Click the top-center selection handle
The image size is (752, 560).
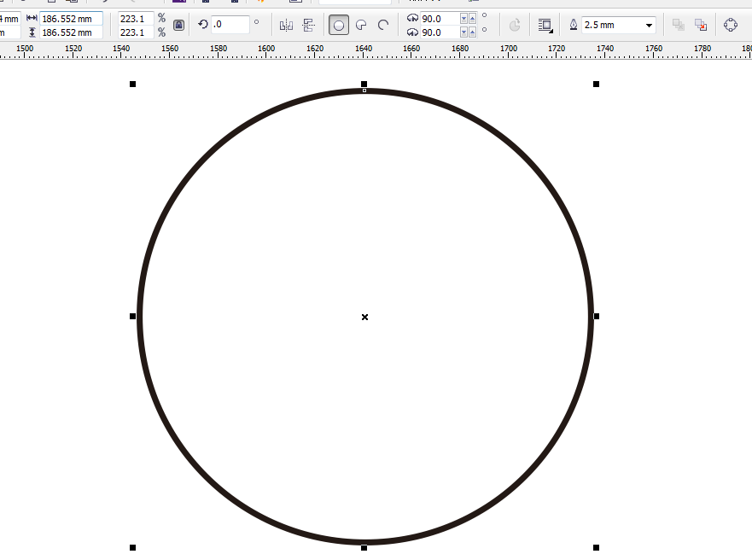(x=364, y=84)
